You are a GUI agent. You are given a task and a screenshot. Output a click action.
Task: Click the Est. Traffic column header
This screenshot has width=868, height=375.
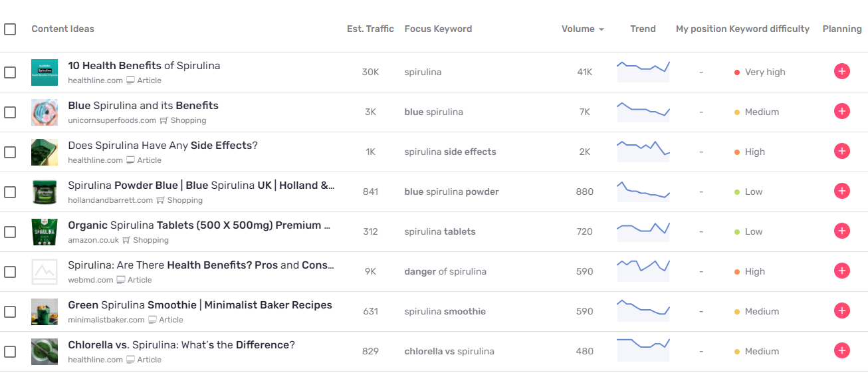point(370,29)
